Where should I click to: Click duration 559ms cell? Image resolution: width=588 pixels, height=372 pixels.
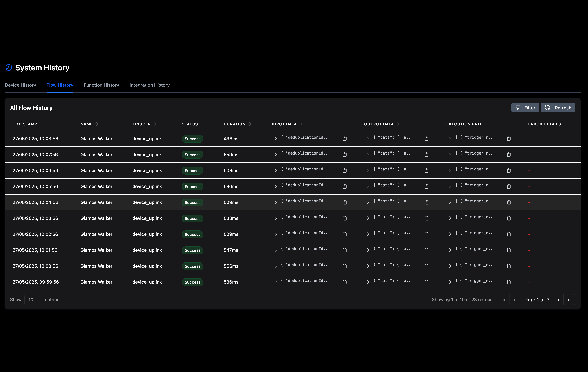pos(231,155)
